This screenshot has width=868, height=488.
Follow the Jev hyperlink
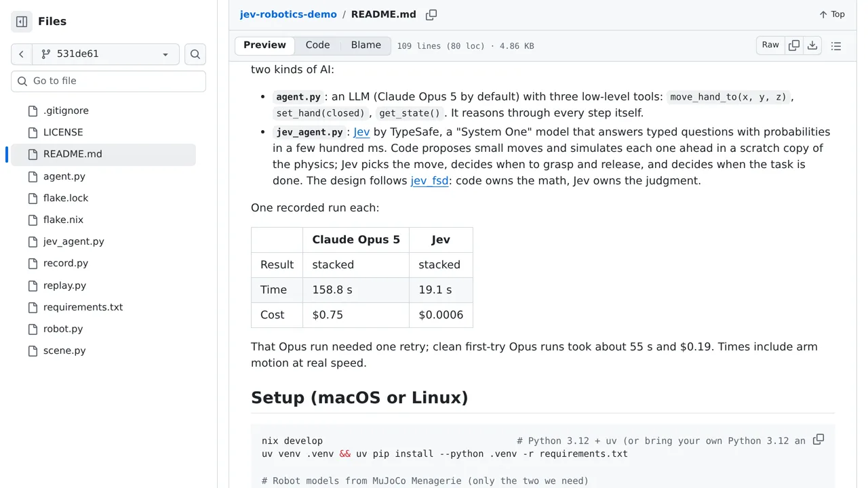click(x=361, y=132)
